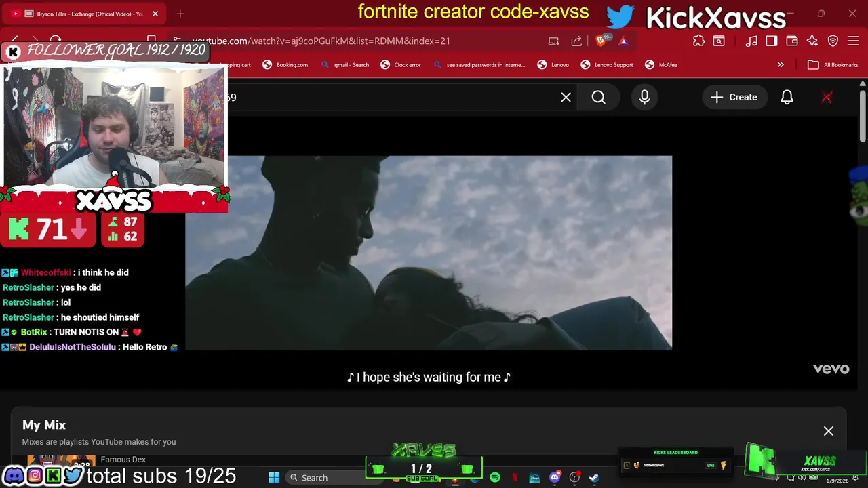Open the Brave Playlist music-note icon
Screen dimensions: 868x488
pyautogui.click(x=751, y=41)
